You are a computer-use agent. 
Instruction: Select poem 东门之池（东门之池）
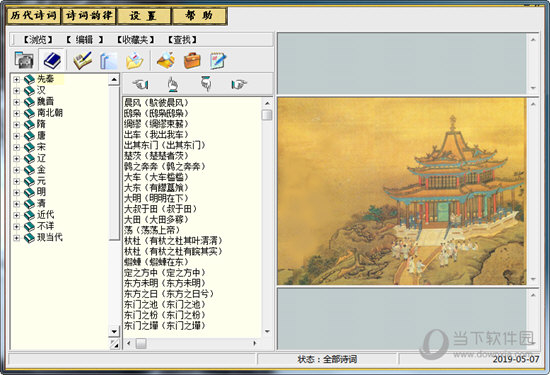pyautogui.click(x=165, y=304)
